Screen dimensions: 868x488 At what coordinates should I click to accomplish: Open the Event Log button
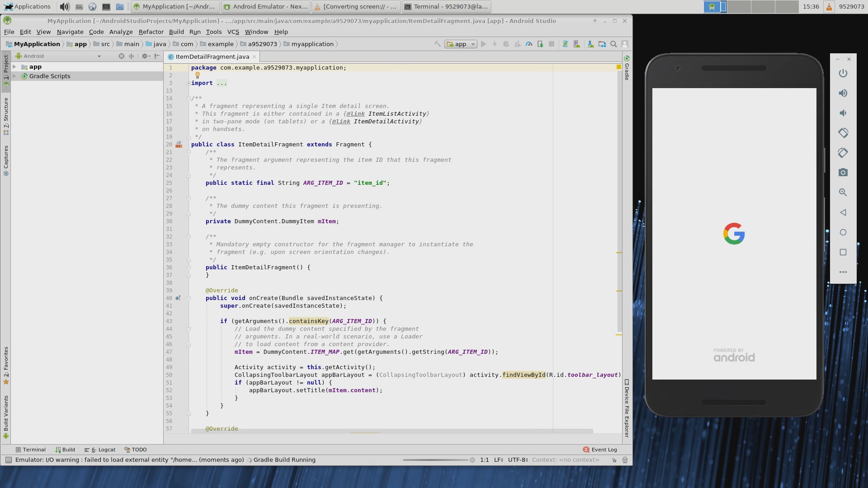600,450
